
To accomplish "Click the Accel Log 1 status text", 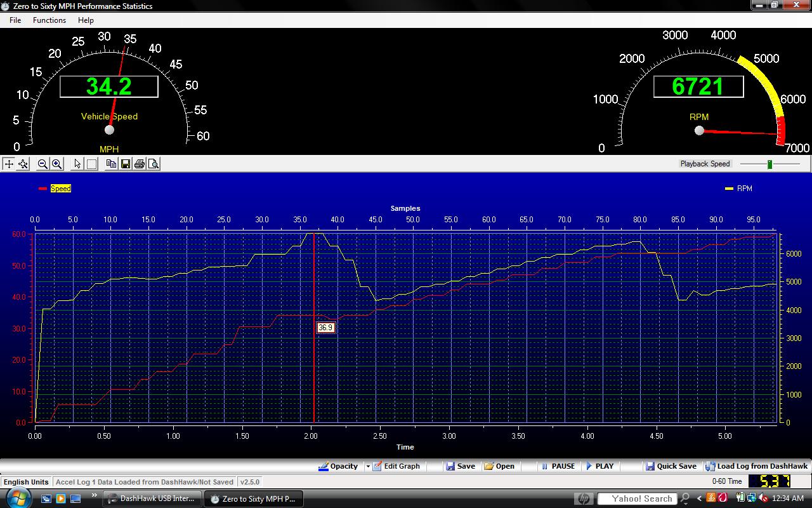I will coord(145,482).
